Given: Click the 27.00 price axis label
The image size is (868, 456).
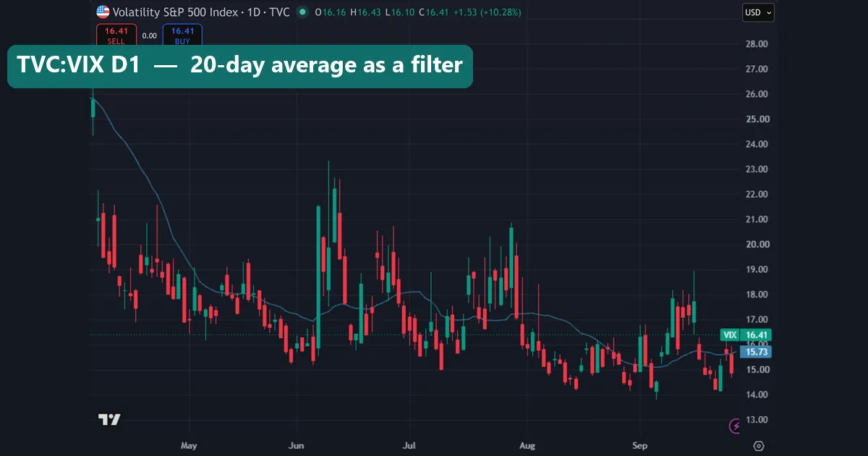Looking at the screenshot, I should tap(756, 69).
